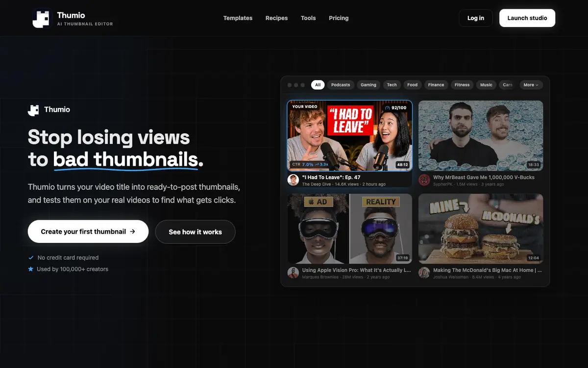Image resolution: width=588 pixels, height=368 pixels.
Task: Open the Tools navigation item
Action: (308, 18)
